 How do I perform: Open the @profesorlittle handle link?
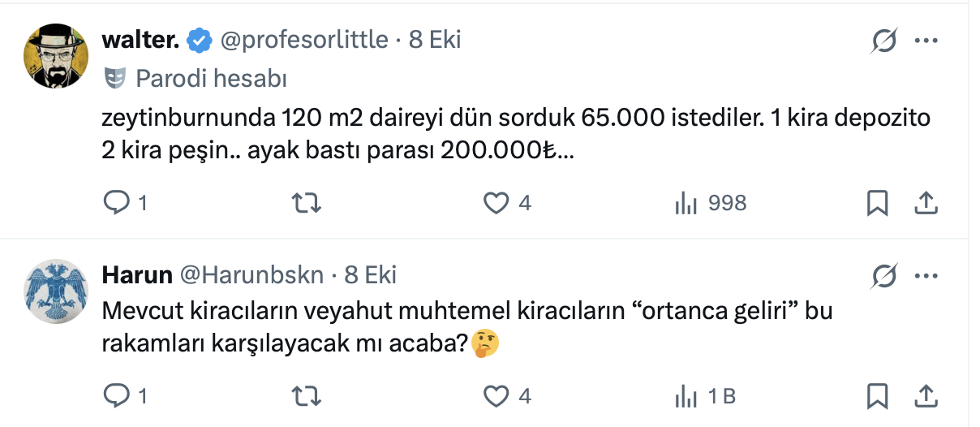[304, 40]
